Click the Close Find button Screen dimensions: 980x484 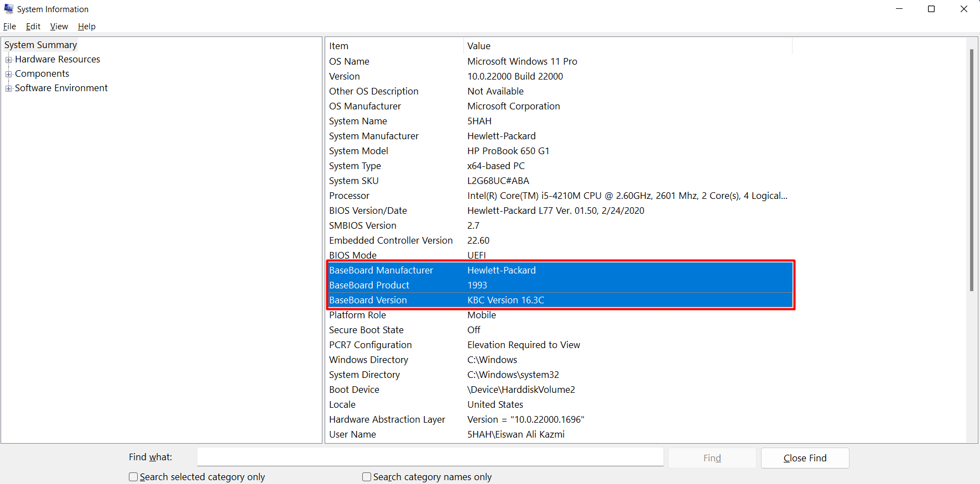[x=805, y=458]
